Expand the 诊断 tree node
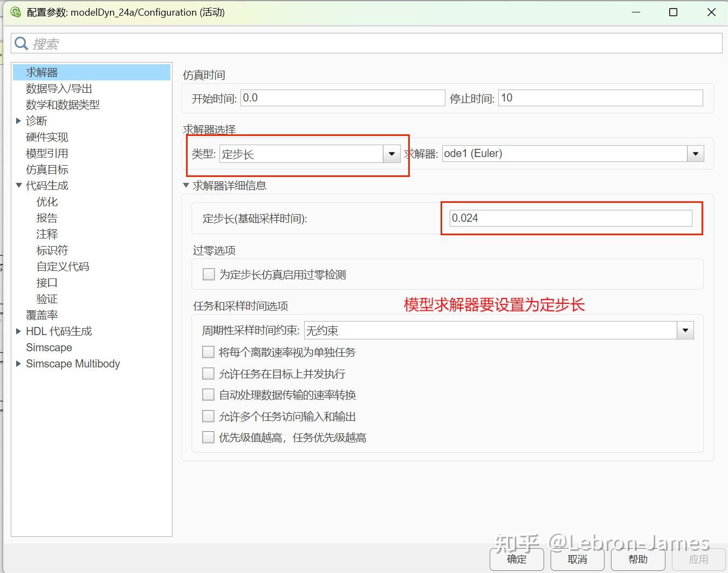This screenshot has height=573, width=728. 19,120
